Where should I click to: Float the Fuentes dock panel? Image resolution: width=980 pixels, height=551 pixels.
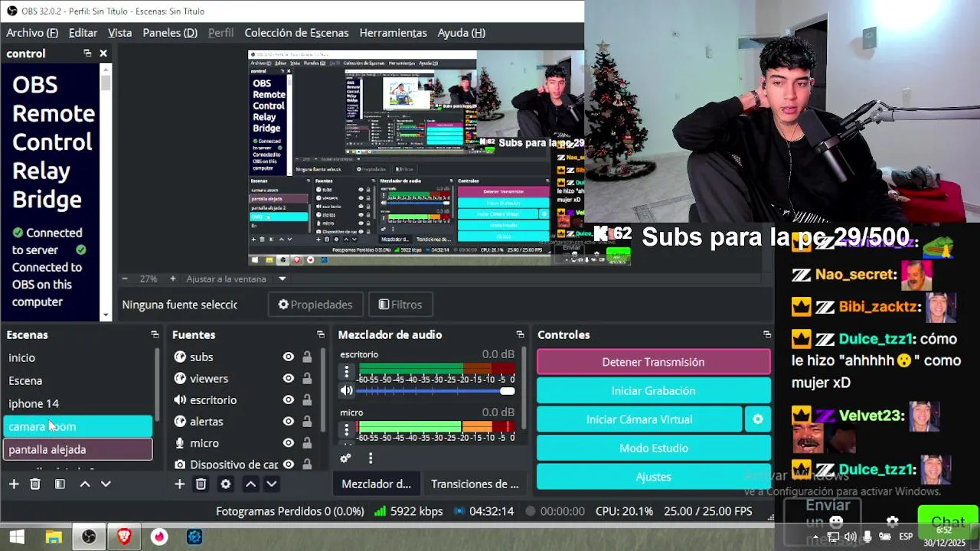coord(321,334)
